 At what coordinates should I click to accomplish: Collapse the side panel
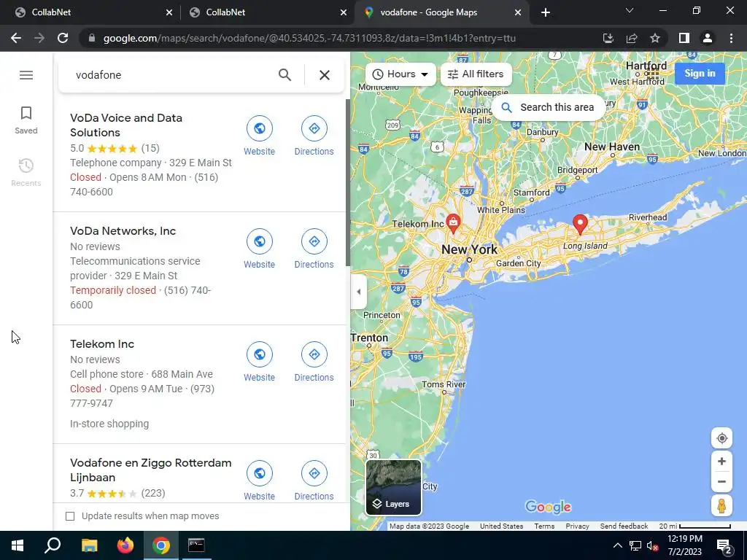tap(358, 292)
